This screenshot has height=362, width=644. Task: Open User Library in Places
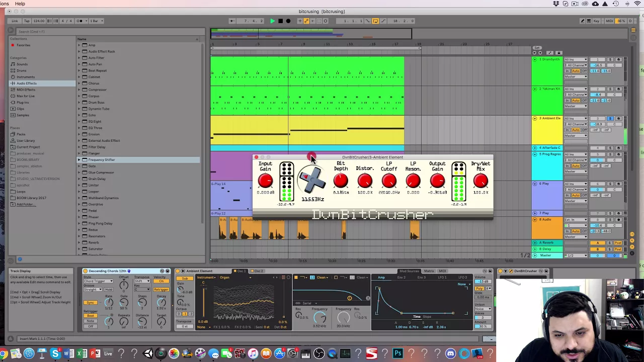[x=26, y=141]
